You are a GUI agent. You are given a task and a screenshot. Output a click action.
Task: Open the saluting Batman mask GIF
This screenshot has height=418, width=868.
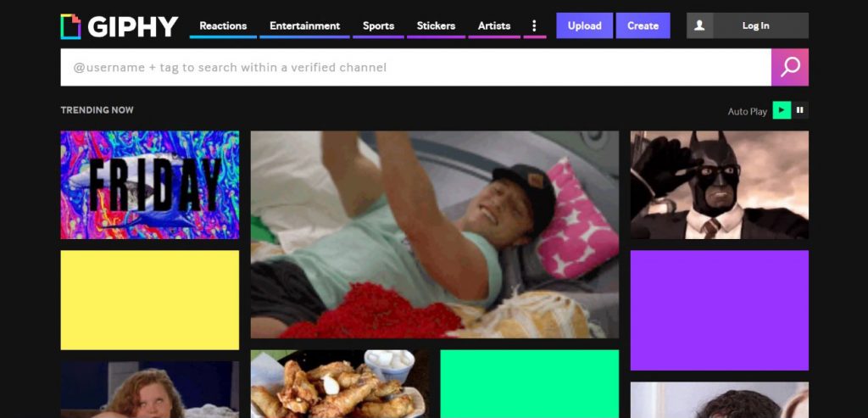click(719, 185)
